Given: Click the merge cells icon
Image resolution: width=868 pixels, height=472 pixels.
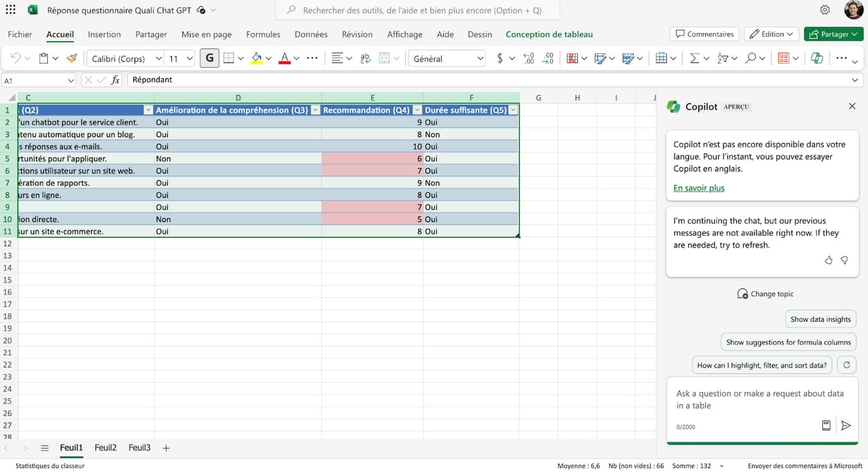Looking at the screenshot, I should pos(384,58).
